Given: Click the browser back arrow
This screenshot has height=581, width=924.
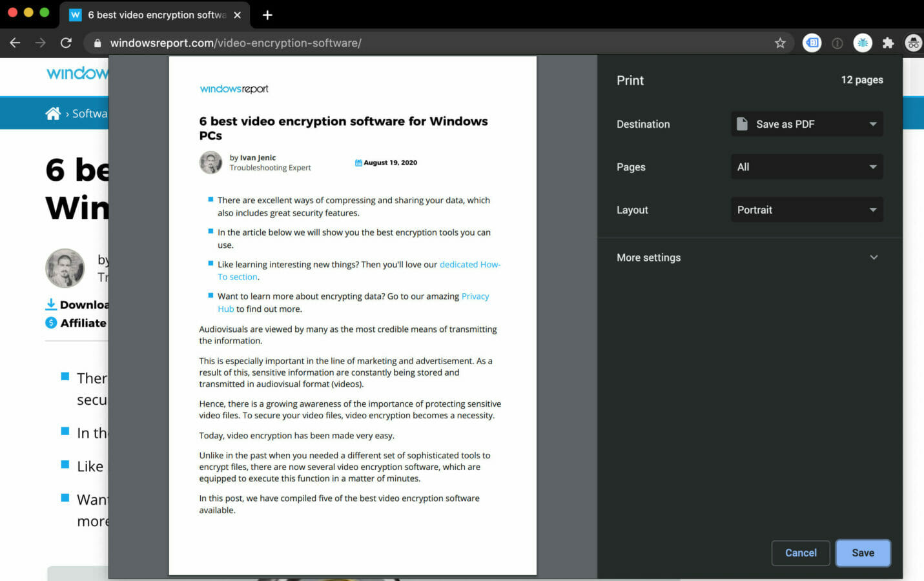Looking at the screenshot, I should click(x=15, y=43).
